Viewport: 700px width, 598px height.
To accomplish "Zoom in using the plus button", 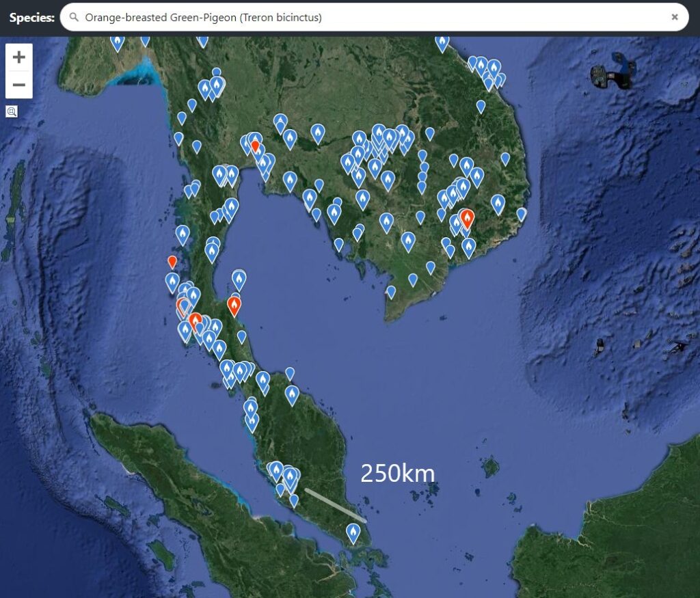I will (18, 57).
